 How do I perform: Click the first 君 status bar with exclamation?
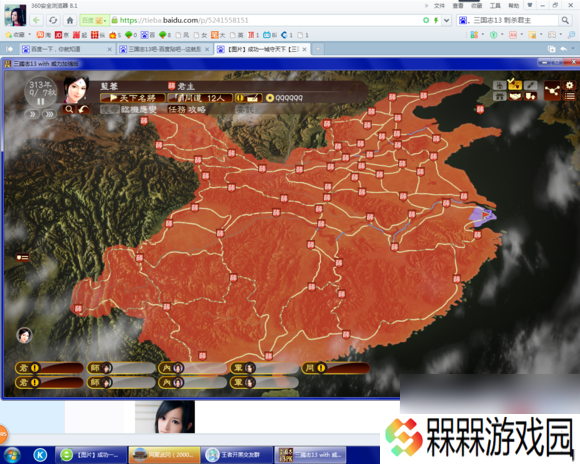[49, 368]
